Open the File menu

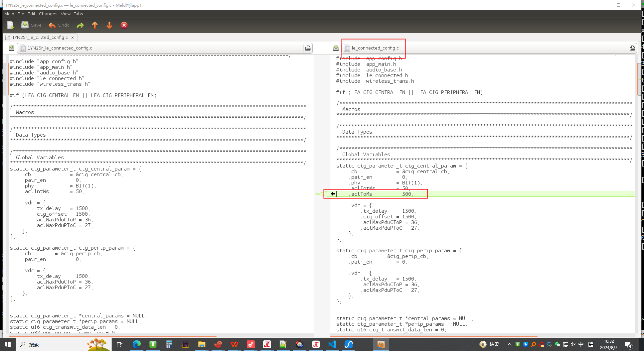(x=21, y=14)
